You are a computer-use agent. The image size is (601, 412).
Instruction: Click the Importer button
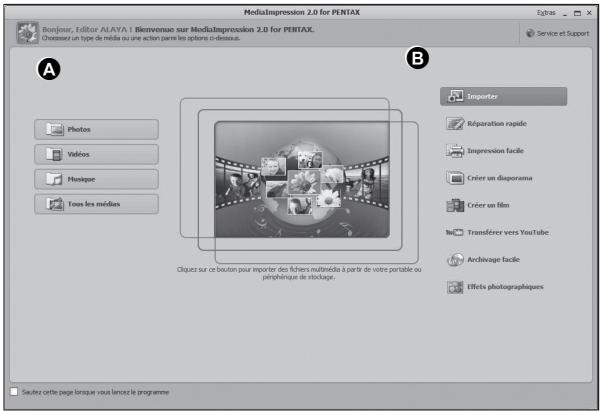(503, 96)
